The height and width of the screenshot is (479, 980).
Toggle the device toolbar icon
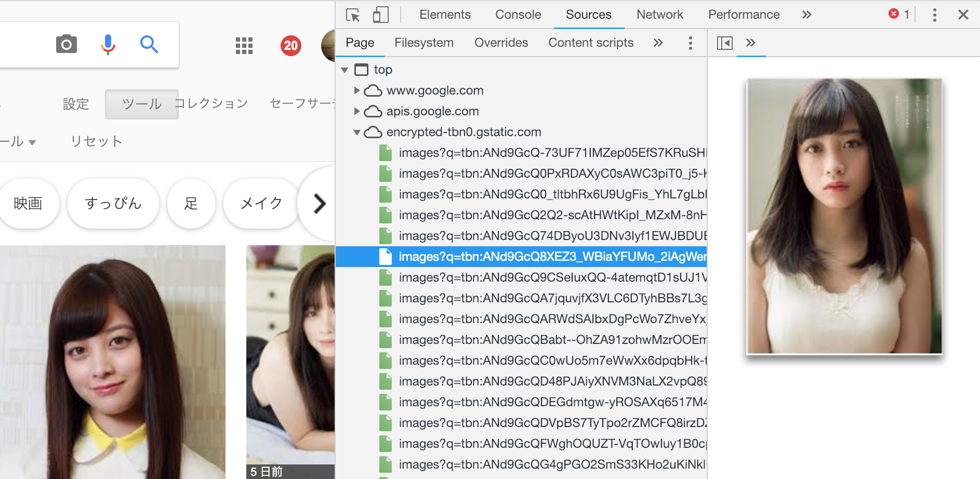pyautogui.click(x=380, y=15)
